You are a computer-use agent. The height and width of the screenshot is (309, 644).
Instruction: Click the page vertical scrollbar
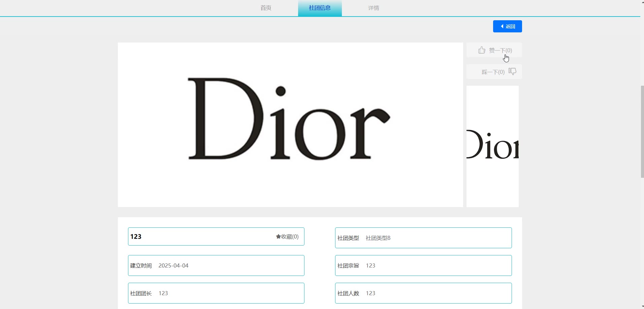click(x=642, y=132)
